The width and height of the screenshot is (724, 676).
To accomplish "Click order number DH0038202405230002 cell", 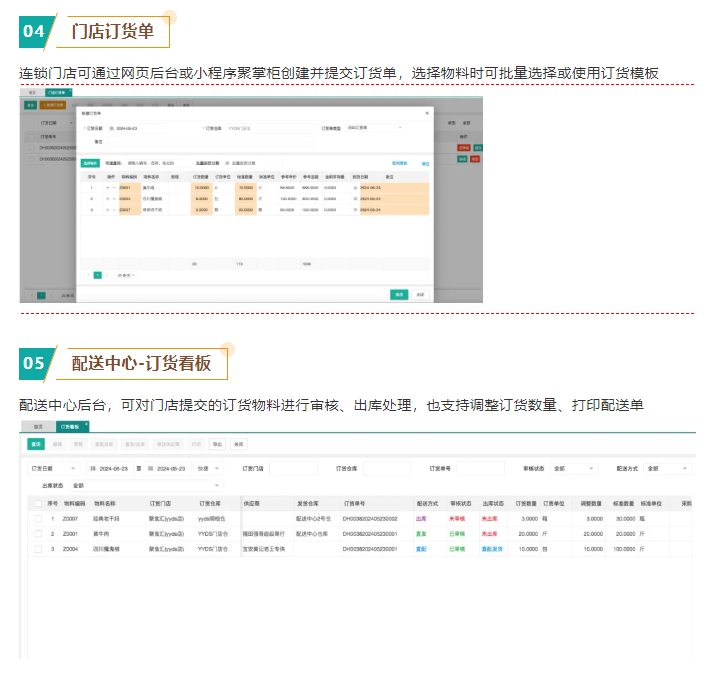I will (370, 519).
